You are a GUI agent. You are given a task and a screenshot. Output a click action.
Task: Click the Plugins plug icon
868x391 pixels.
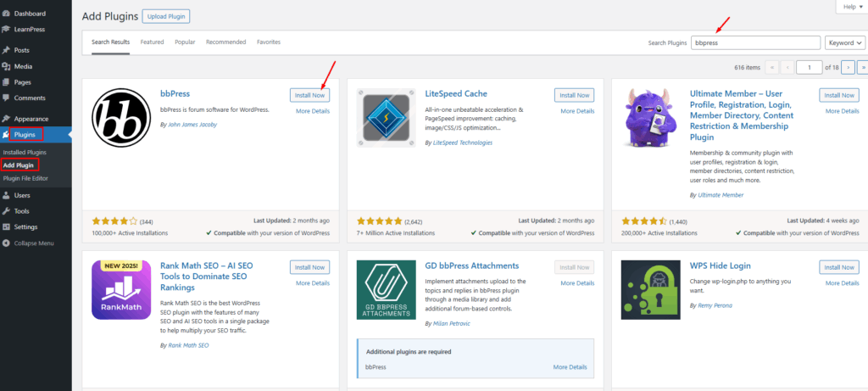pyautogui.click(x=6, y=135)
